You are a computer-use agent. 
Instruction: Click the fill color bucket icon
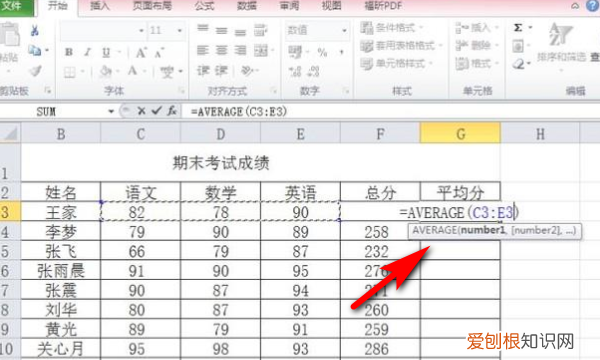(x=105, y=71)
